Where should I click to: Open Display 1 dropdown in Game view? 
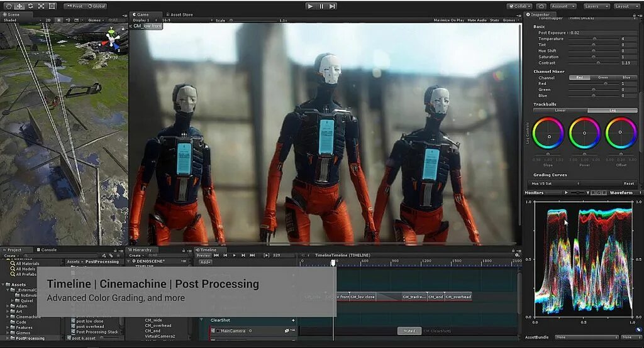click(144, 20)
